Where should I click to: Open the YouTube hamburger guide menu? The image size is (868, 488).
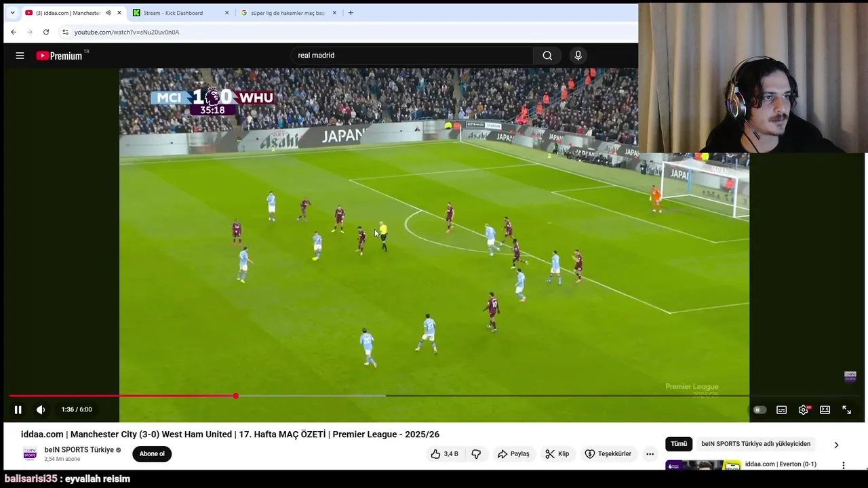point(20,56)
